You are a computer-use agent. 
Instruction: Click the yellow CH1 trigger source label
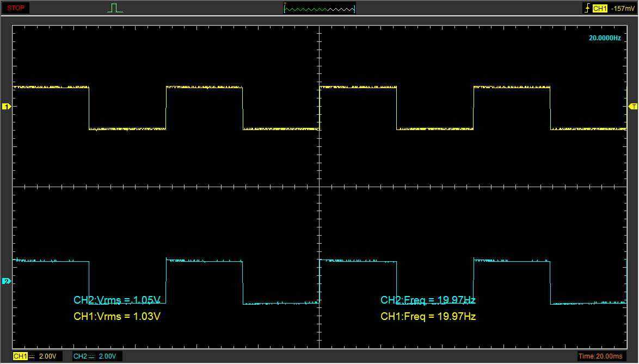pos(600,8)
